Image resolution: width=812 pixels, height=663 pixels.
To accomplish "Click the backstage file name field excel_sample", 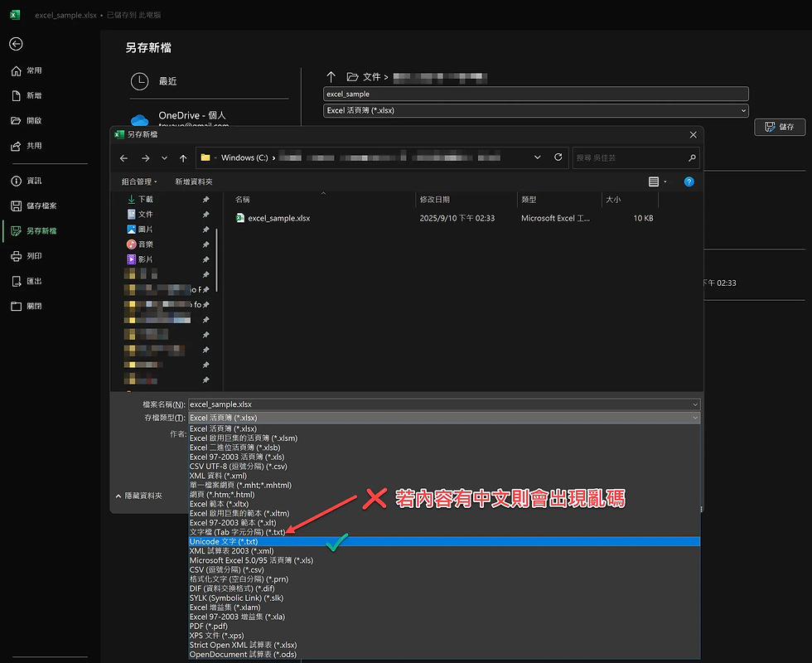I will point(535,94).
